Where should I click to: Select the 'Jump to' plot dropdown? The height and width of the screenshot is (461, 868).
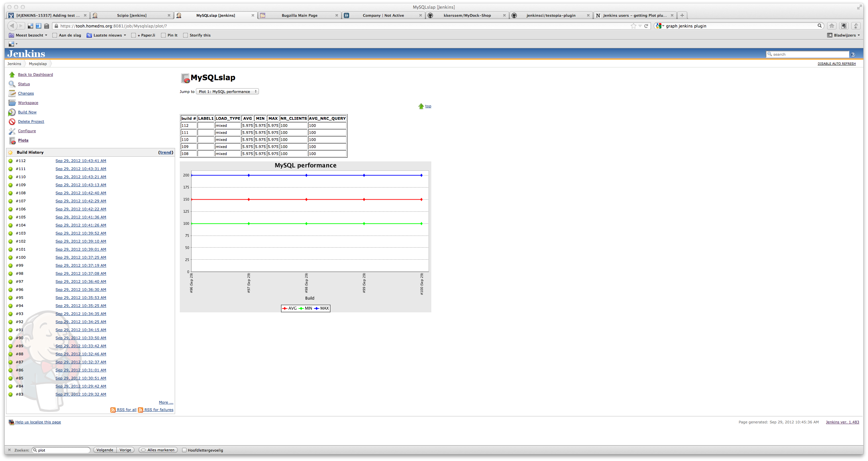point(228,91)
